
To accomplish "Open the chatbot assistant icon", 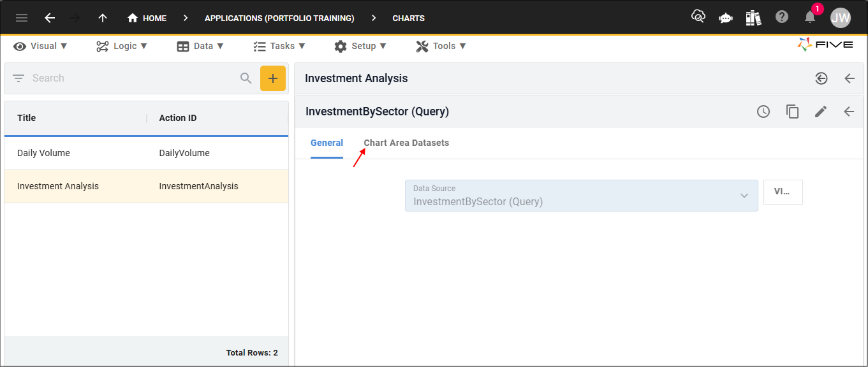I will point(726,18).
